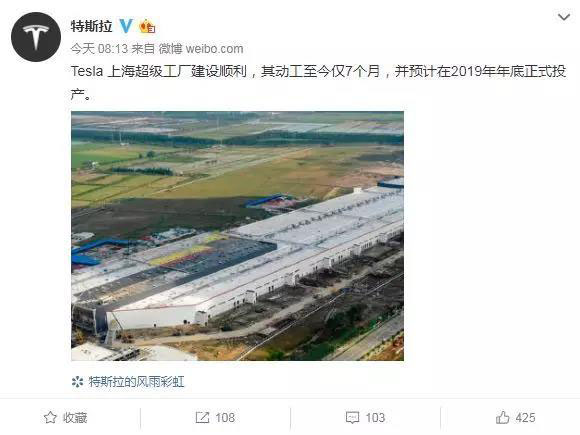Click the 收藏 favorite label

click(75, 418)
